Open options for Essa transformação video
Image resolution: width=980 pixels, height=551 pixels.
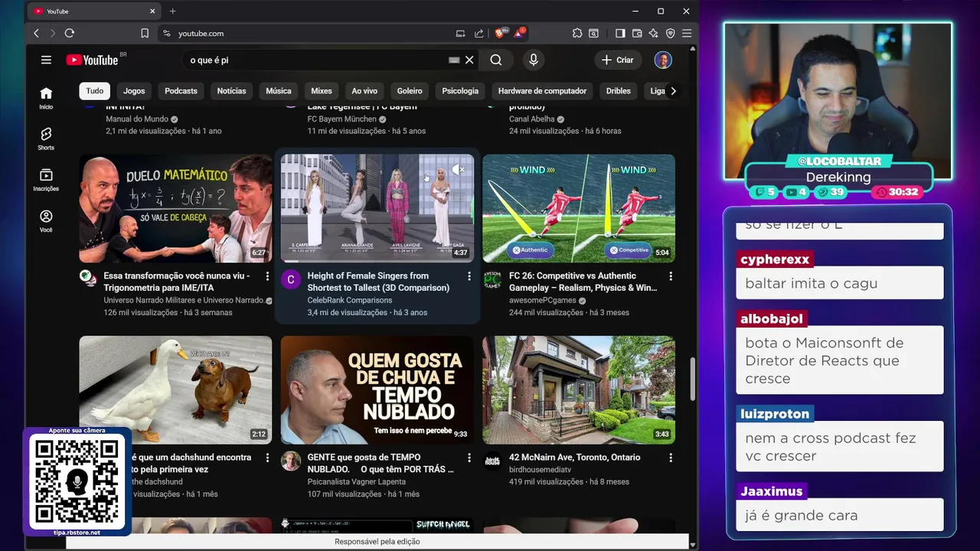267,275
